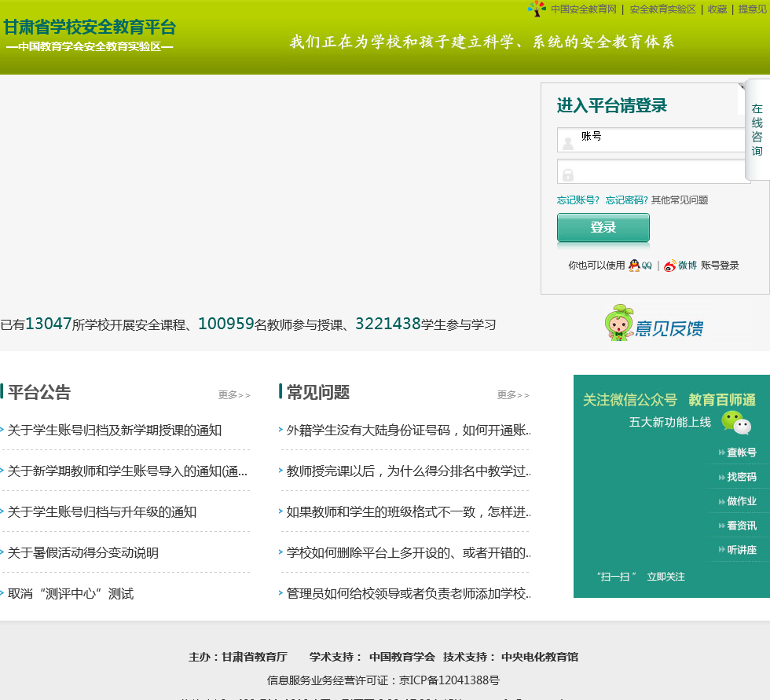Image resolution: width=770 pixels, height=700 pixels.
Task: Open notice 关于新学期教师和学生账号导入的通知
Action: point(127,471)
